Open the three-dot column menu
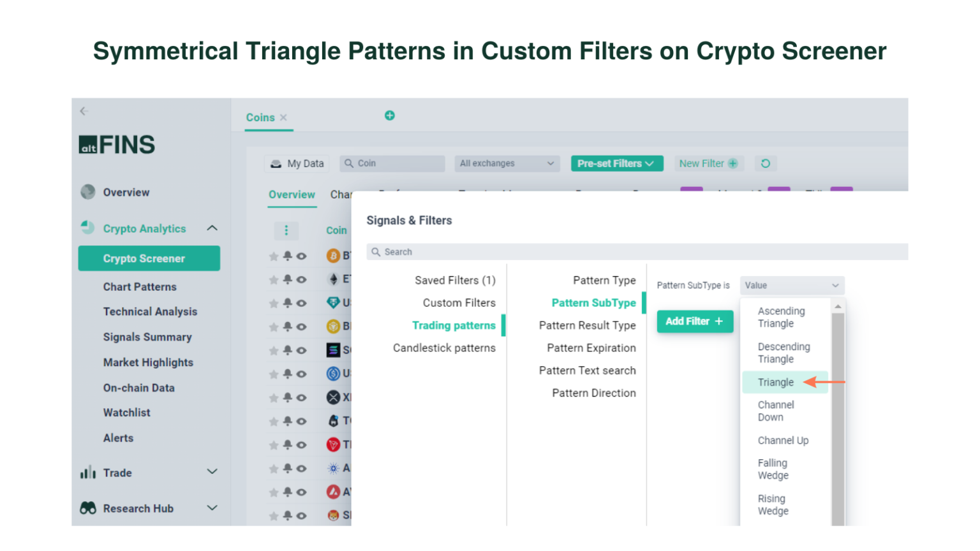The height and width of the screenshot is (551, 980). [x=286, y=230]
